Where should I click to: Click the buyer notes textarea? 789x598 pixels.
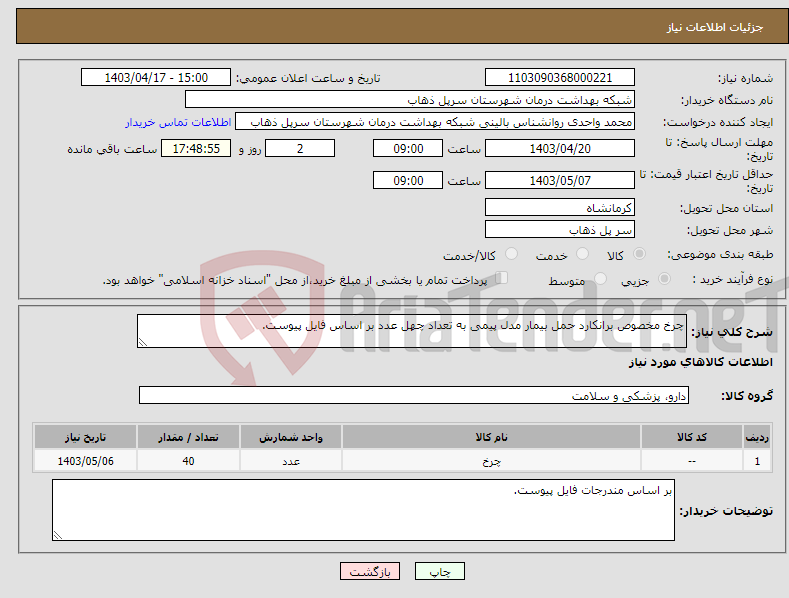[363, 510]
